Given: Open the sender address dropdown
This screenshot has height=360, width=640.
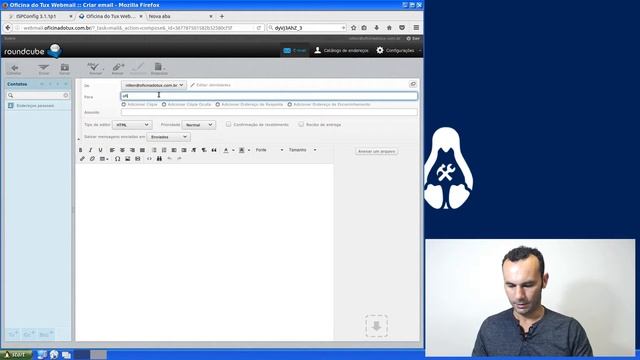Looking at the screenshot, I should (x=154, y=85).
